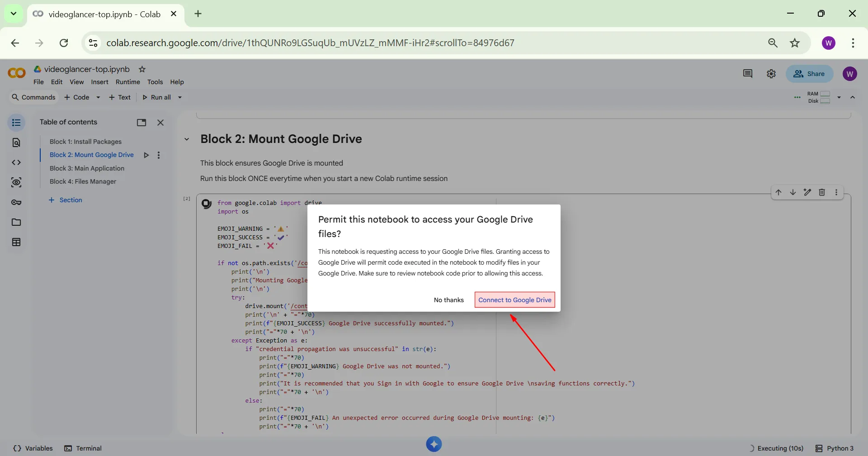The image size is (868, 456).
Task: Open the Terminal panel
Action: coord(83,448)
